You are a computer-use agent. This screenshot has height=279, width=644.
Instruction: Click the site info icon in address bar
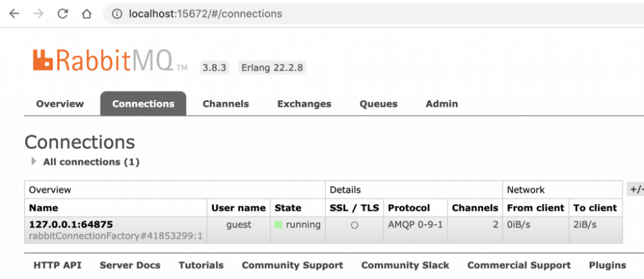(x=117, y=14)
